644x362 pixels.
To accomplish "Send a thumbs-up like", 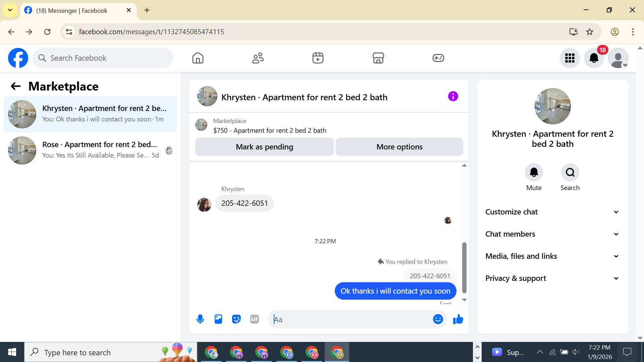I will [x=458, y=319].
